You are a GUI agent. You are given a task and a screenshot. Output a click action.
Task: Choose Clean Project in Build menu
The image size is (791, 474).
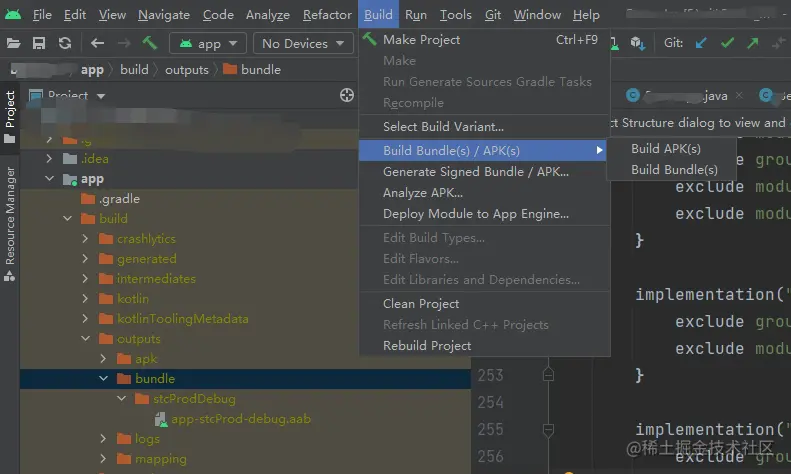(x=421, y=303)
